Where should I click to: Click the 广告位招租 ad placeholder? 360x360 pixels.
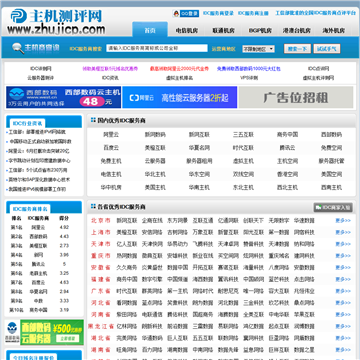pos(296,97)
